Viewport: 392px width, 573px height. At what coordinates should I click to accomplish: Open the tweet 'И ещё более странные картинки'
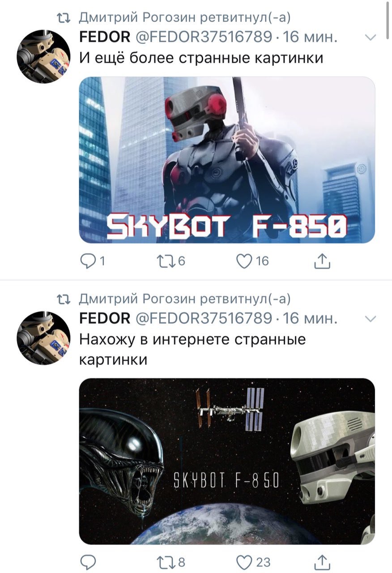tap(201, 58)
